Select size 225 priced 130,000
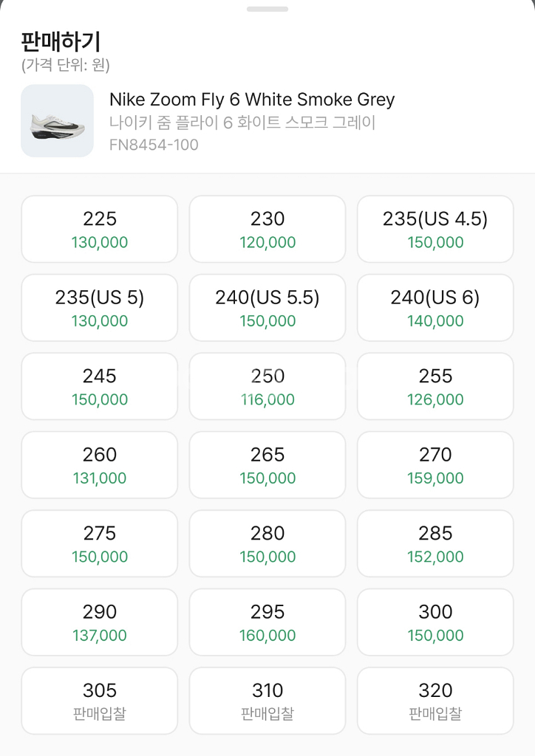535x756 pixels. [100, 229]
